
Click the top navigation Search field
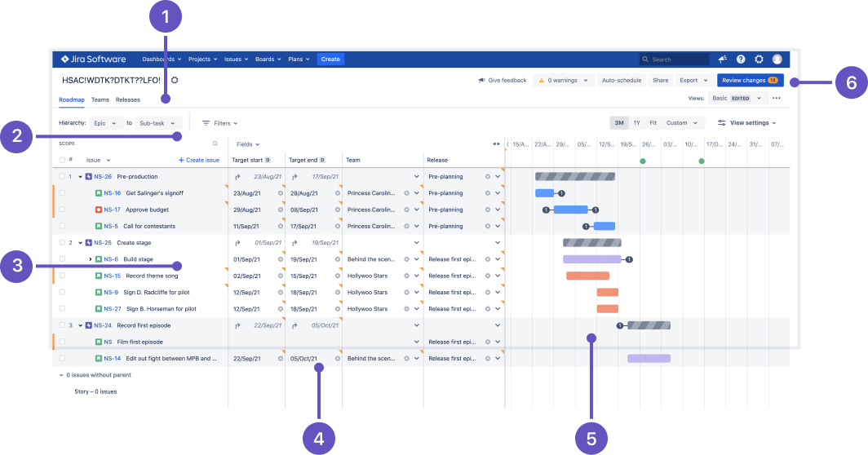tap(674, 60)
